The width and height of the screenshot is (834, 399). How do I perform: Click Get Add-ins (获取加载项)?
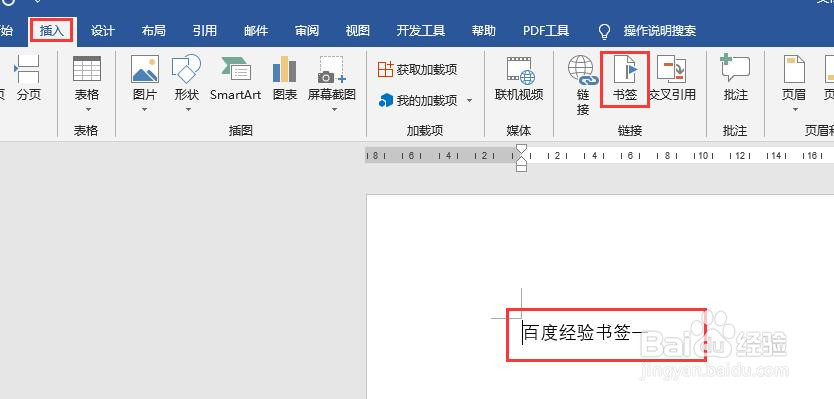point(418,70)
